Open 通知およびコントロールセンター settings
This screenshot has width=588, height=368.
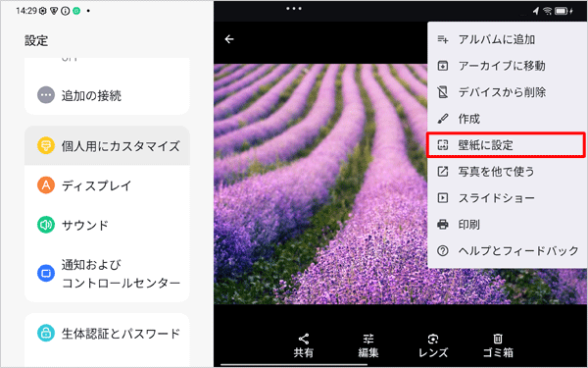(x=107, y=274)
